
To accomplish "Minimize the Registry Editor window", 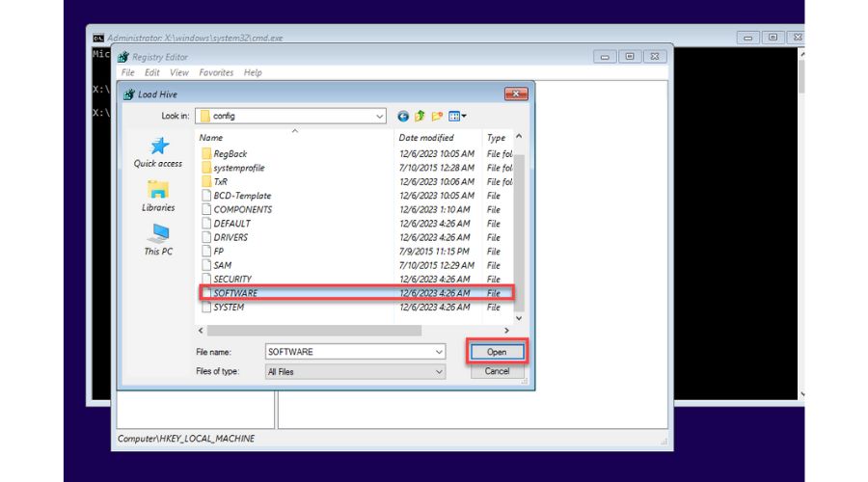I will pos(605,57).
